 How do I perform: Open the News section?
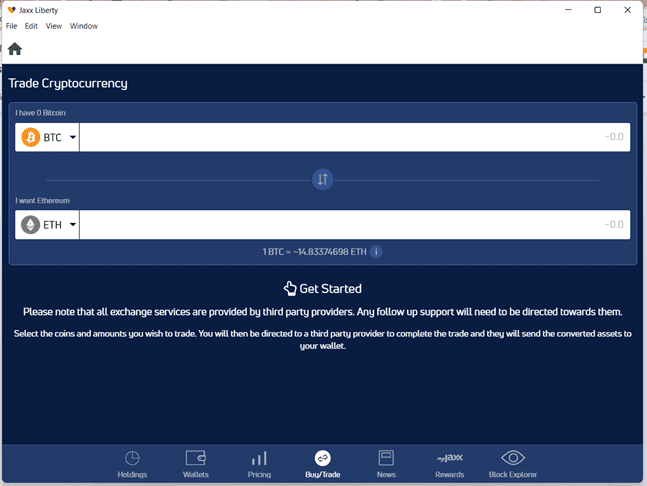tap(386, 464)
